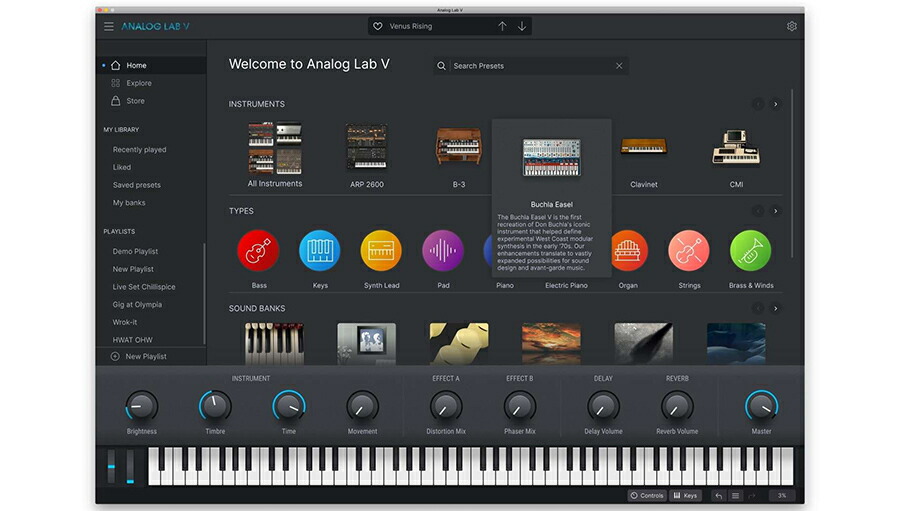Image resolution: width=900 pixels, height=511 pixels.
Task: Show next instruments with right chevron
Action: tap(775, 104)
